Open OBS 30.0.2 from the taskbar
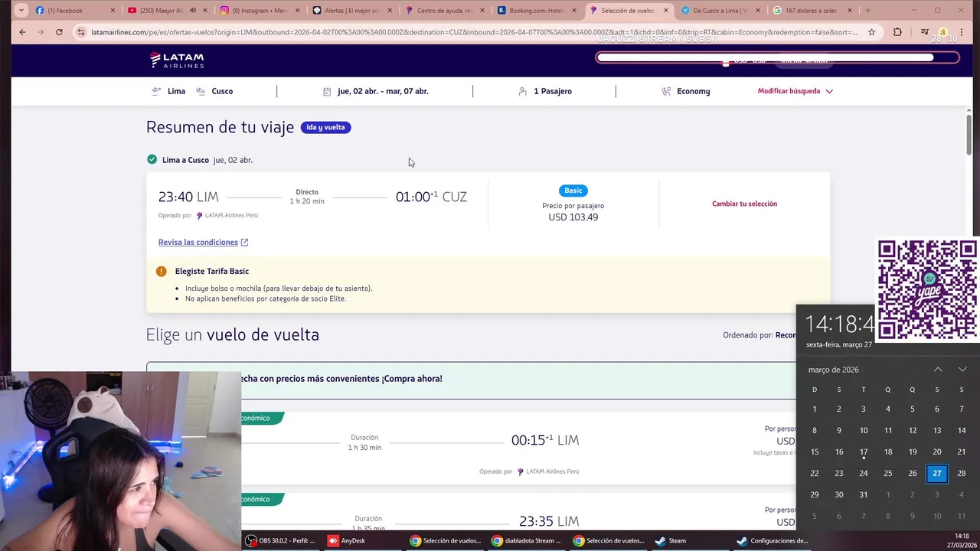The width and height of the screenshot is (980, 551). click(x=280, y=540)
